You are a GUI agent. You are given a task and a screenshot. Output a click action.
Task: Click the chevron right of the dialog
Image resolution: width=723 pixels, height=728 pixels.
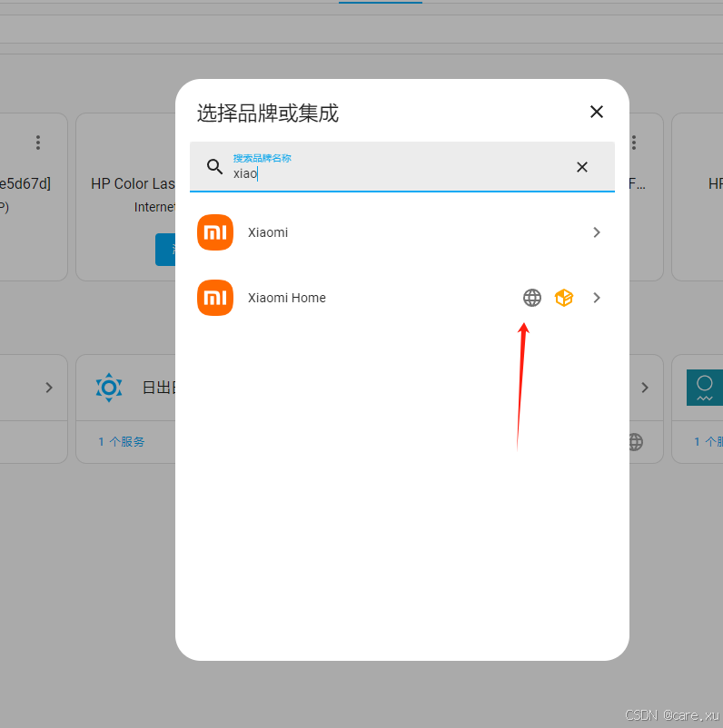pos(645,388)
